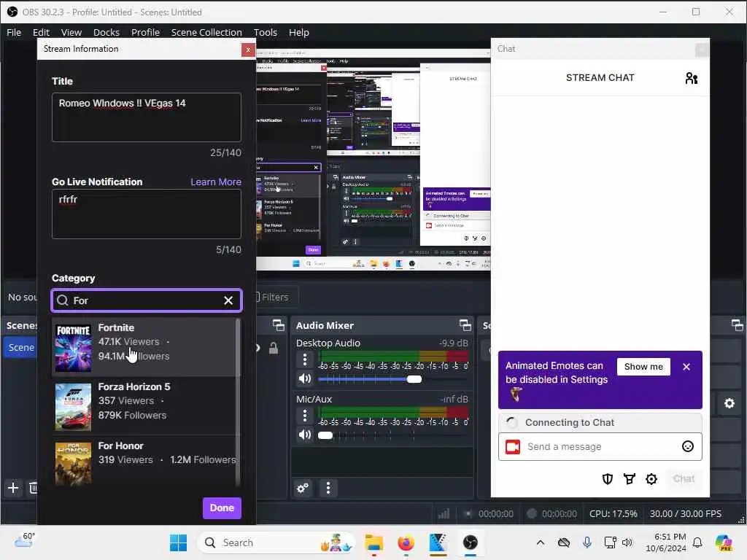Click the Category search field

(x=146, y=300)
